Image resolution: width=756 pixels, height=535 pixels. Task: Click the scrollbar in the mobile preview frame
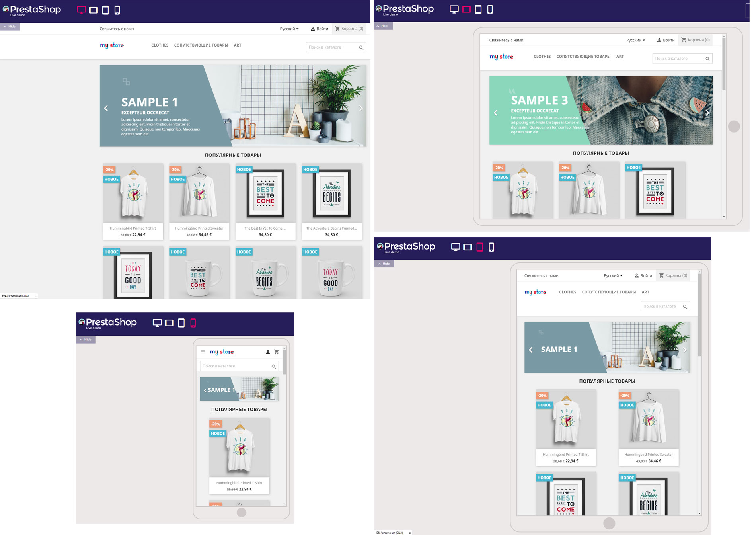(284, 362)
